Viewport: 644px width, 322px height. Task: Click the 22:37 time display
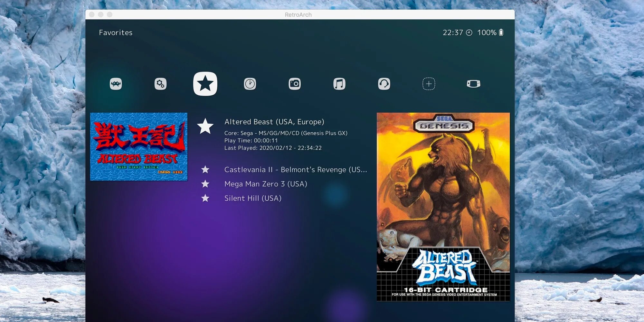click(x=453, y=33)
